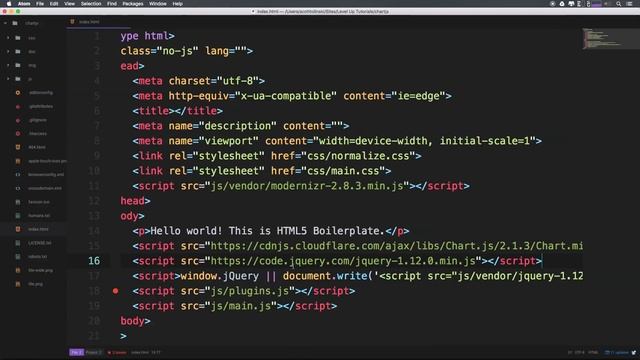The height and width of the screenshot is (360, 640).
Task: Click the browserconfig.xml code icon
Action: tap(18, 175)
